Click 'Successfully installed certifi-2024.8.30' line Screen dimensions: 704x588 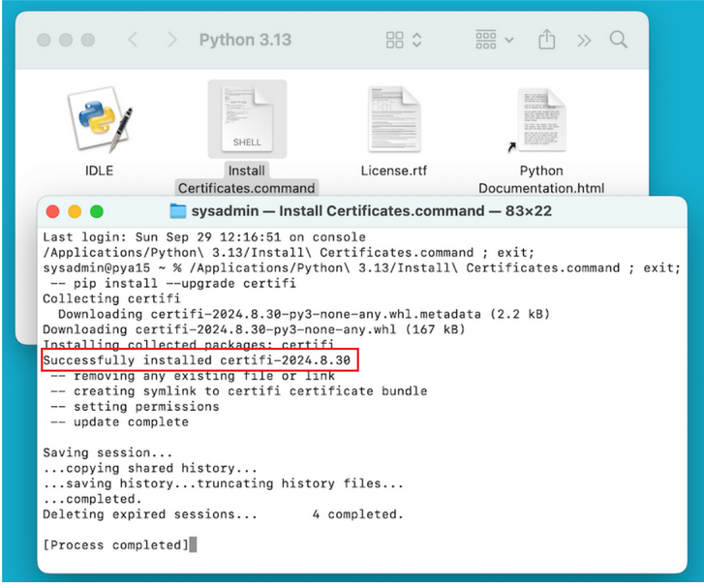(x=197, y=360)
